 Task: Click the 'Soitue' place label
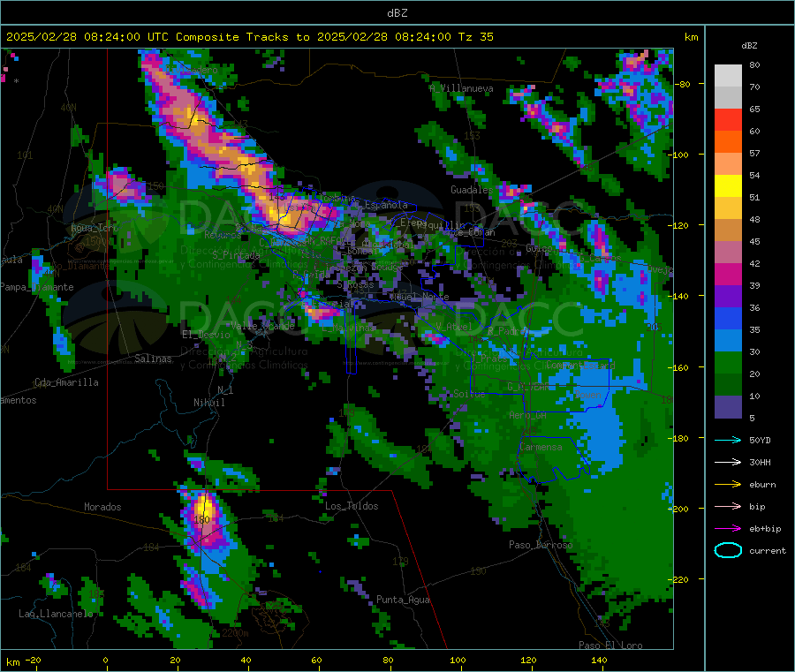click(x=469, y=394)
